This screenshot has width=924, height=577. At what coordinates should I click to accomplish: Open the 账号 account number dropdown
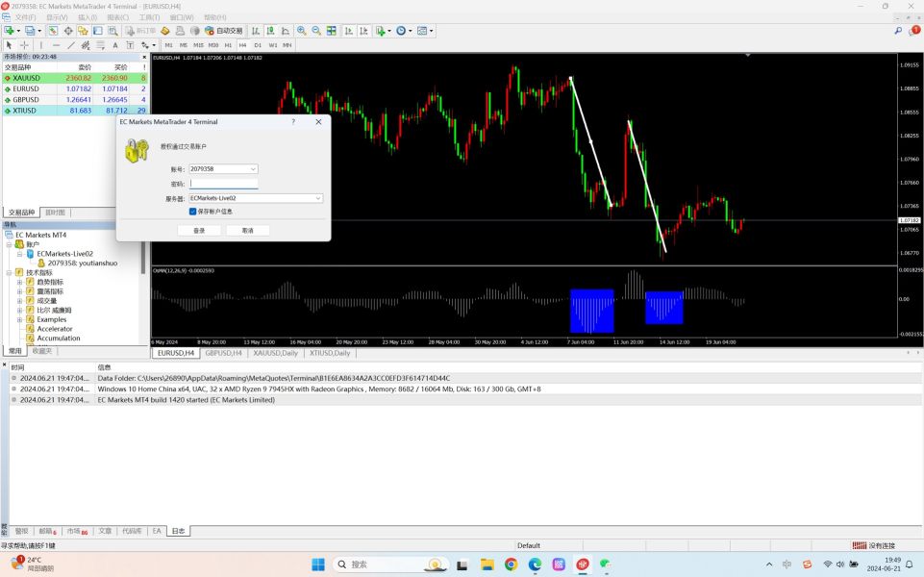[253, 169]
